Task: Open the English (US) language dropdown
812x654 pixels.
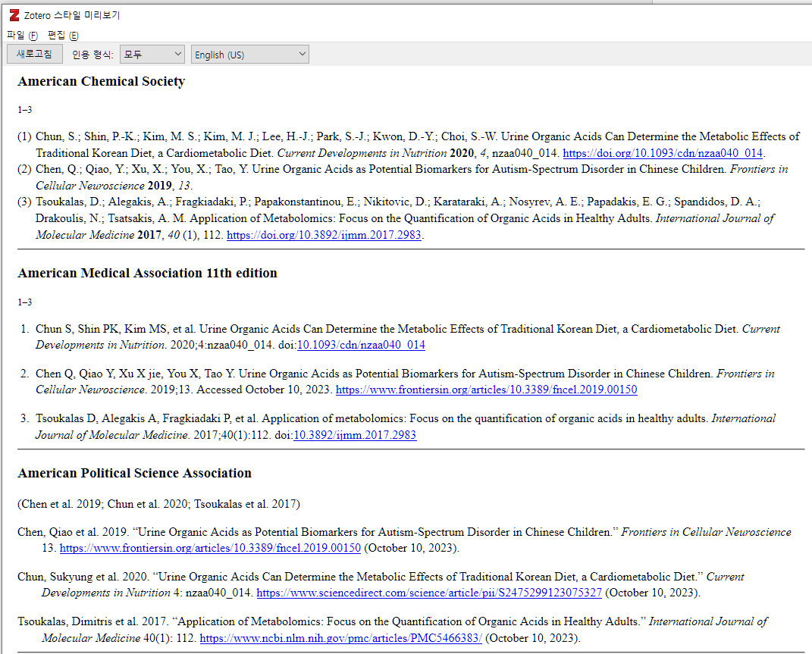Action: [250, 55]
